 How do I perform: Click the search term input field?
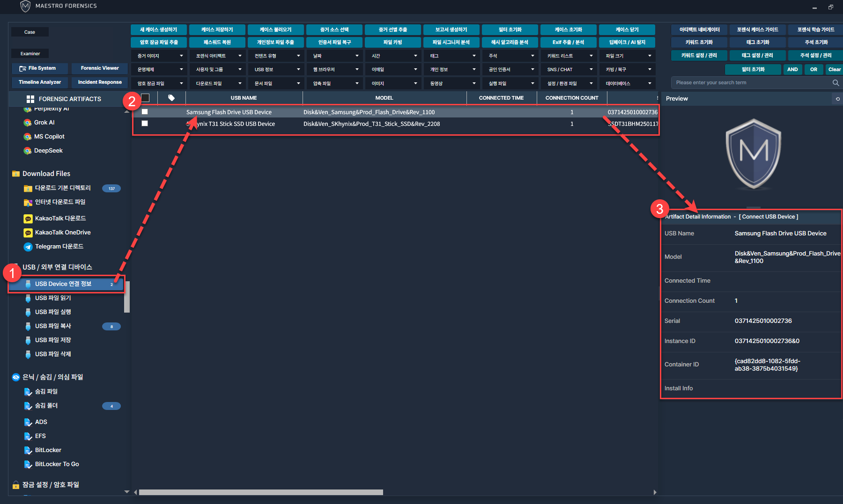749,83
